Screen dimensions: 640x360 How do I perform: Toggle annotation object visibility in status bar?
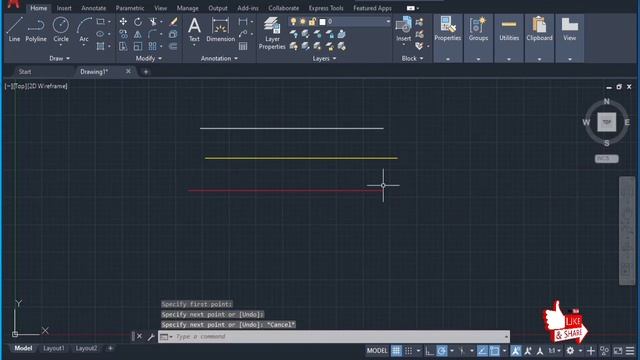click(x=516, y=351)
